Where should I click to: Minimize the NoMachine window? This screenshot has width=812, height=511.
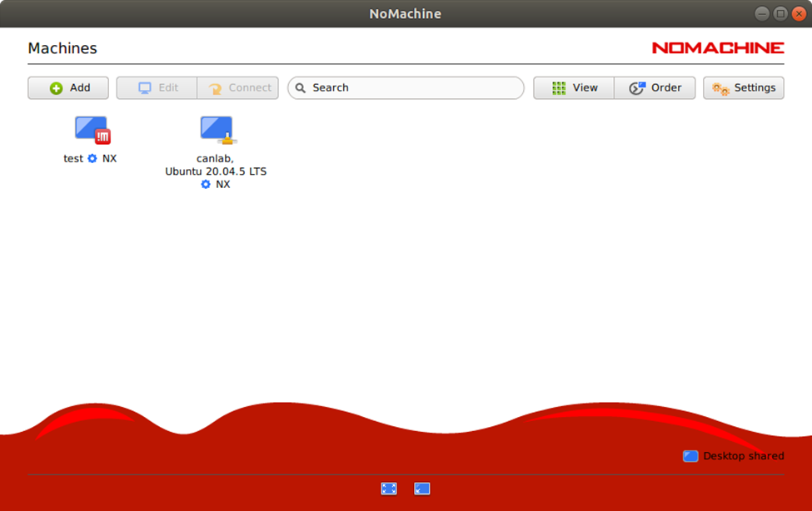(762, 14)
